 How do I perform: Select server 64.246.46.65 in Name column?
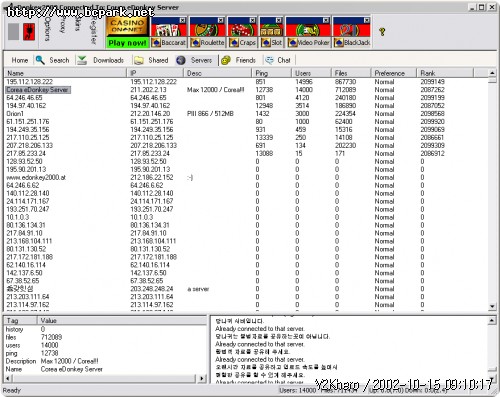tap(24, 98)
